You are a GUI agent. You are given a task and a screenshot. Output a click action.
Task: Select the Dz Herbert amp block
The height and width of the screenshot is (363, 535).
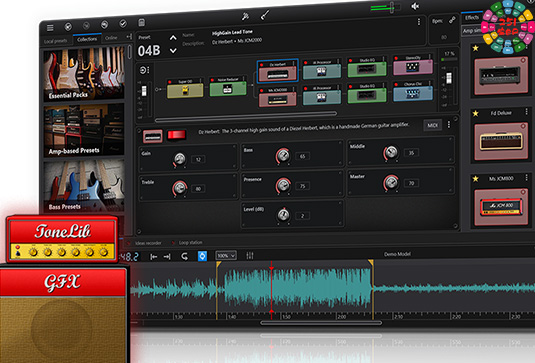(277, 71)
